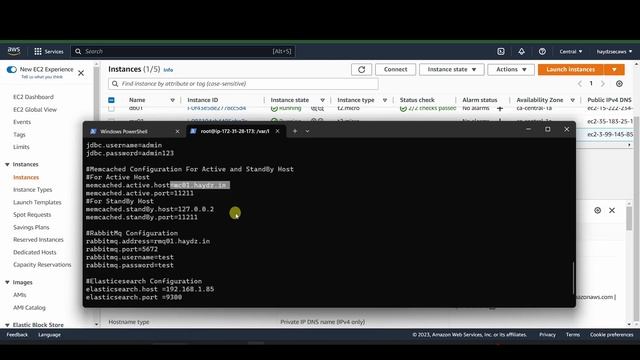Open Capacity Reservations page
Screen dimensions: 640x360
(42, 264)
